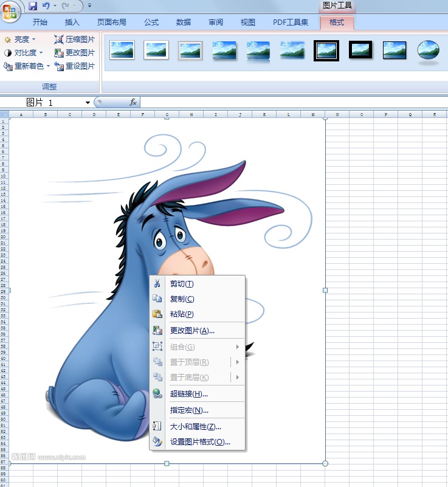Go to the 页面布局 tab
This screenshot has width=448, height=487.
[112, 22]
